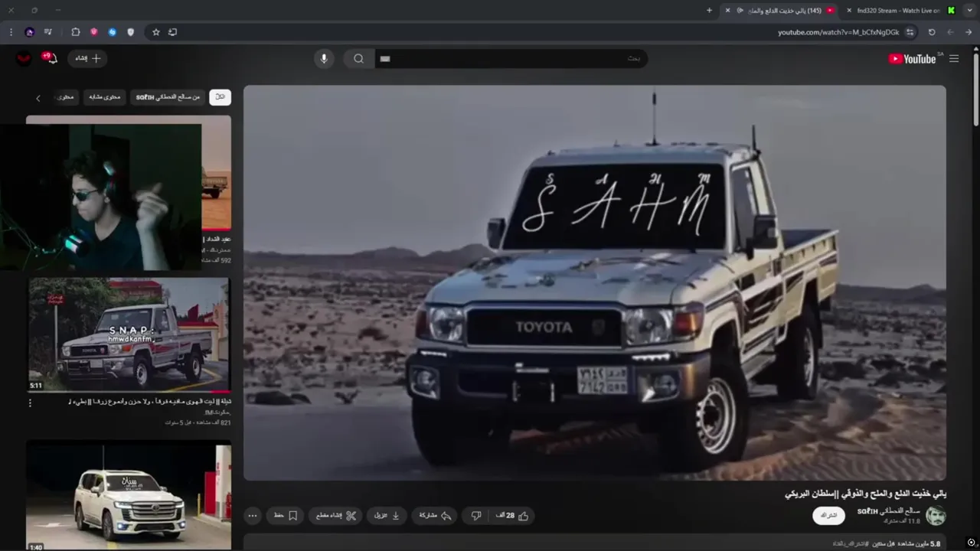Close the fnd320 Stream browser tab
This screenshot has width=980, height=551.
click(x=848, y=11)
